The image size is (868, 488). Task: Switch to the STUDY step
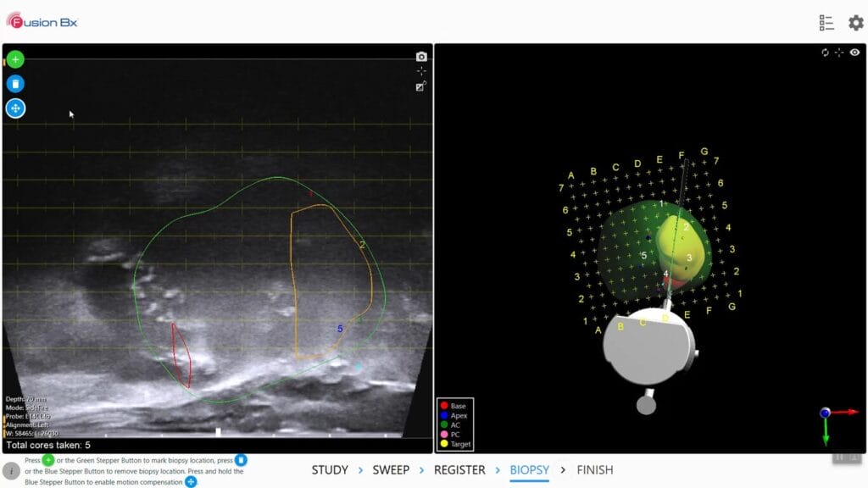click(330, 469)
